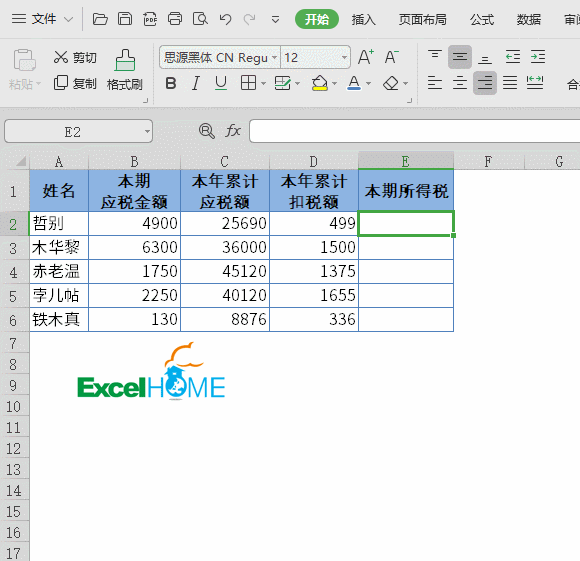Image resolution: width=580 pixels, height=561 pixels.
Task: Center text horizontally
Action: (460, 82)
